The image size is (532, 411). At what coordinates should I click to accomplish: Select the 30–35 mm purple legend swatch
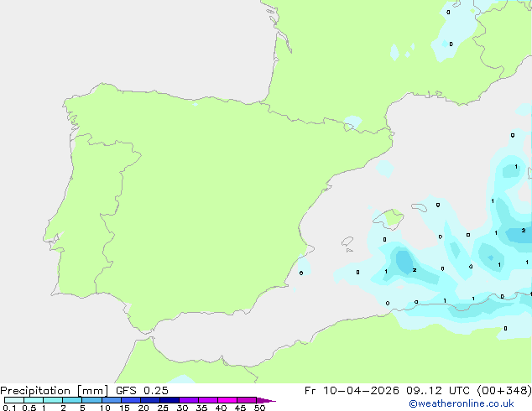(189, 400)
